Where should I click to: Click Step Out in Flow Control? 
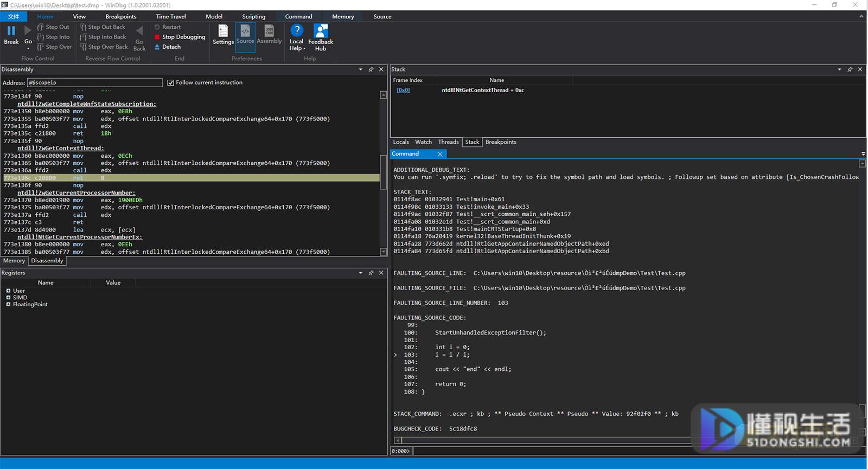(x=53, y=27)
